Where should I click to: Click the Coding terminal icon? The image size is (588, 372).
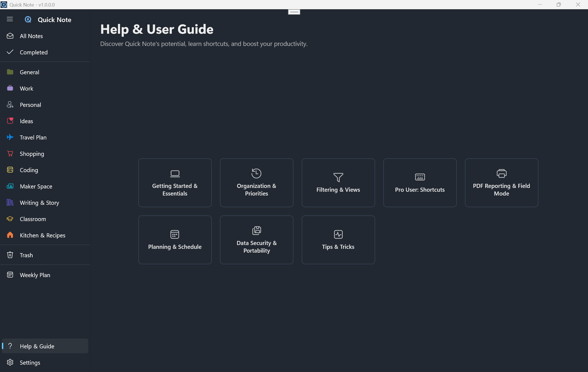10,170
